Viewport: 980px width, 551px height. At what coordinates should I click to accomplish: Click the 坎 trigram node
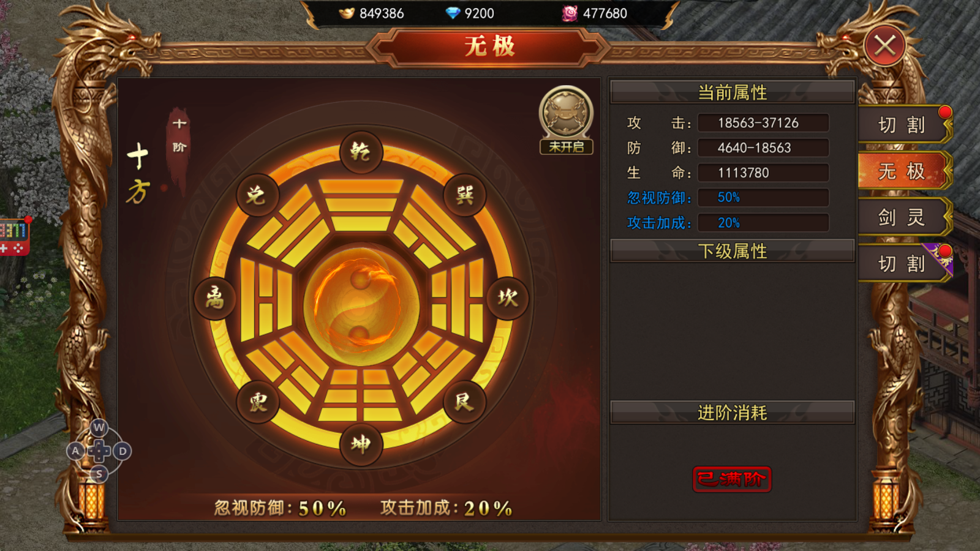(508, 298)
